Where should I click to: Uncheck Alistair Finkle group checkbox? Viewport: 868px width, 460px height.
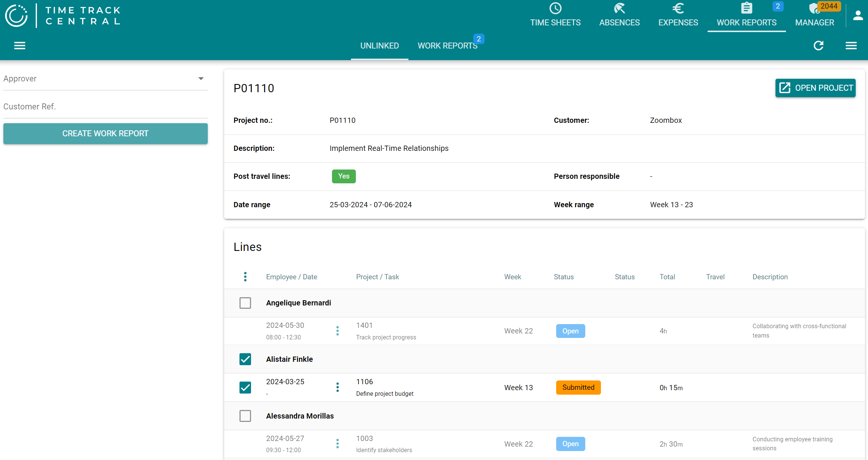click(245, 359)
